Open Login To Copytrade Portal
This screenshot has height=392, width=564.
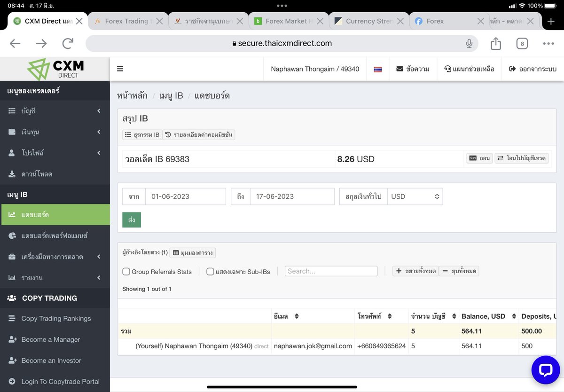click(55, 382)
